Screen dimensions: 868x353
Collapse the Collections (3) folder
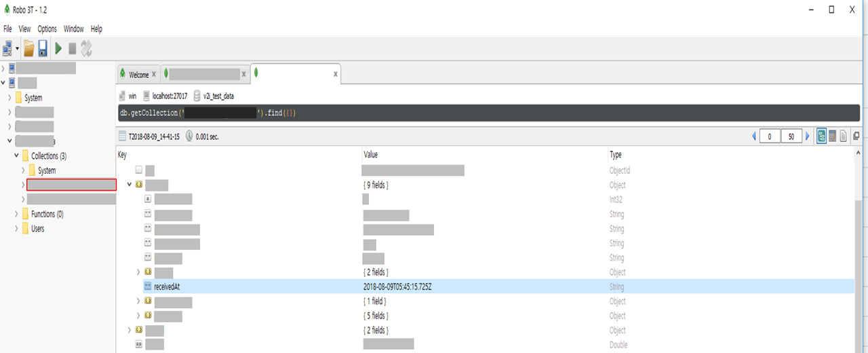tap(16, 155)
